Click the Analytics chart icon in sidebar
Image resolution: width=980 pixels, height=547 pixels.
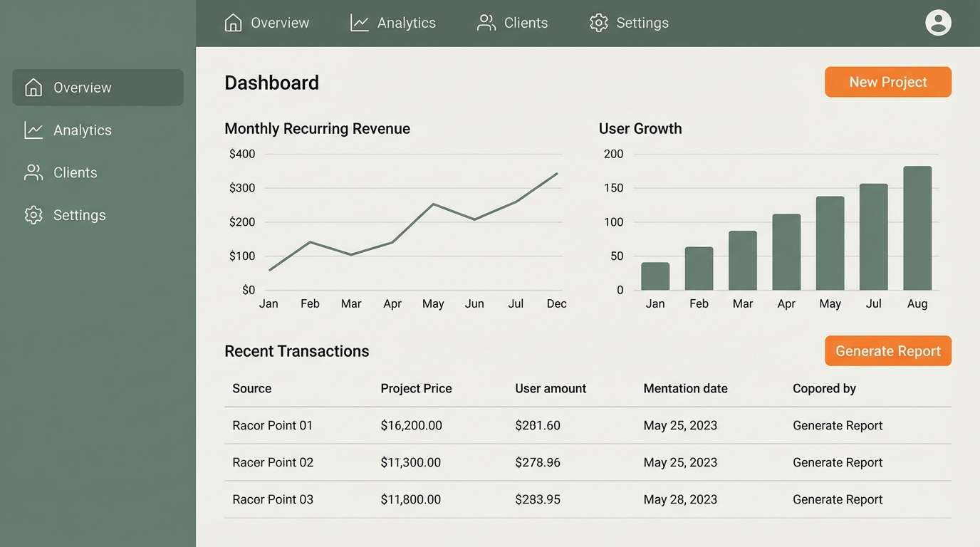coord(33,130)
